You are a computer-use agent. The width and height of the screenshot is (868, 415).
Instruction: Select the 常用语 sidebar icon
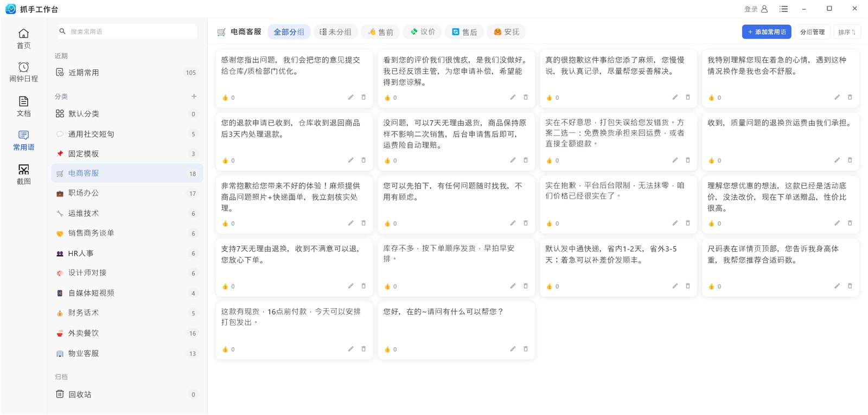tap(23, 141)
